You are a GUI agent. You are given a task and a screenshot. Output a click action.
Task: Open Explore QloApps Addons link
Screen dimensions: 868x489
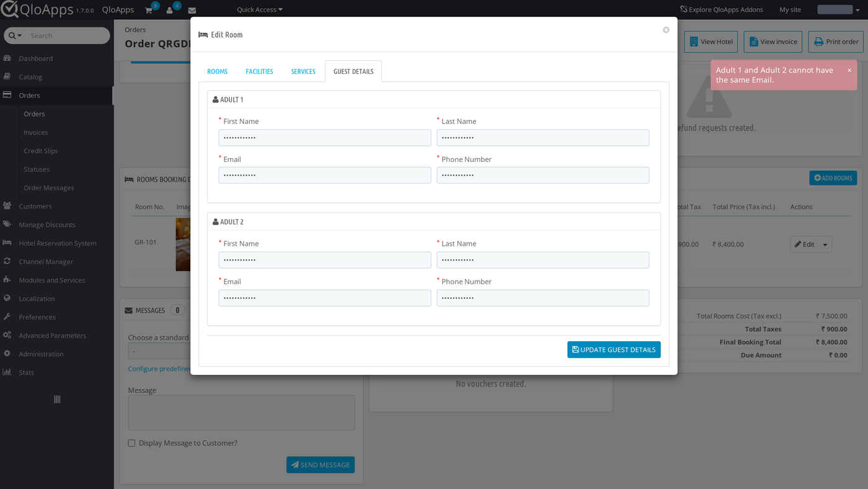click(x=722, y=9)
